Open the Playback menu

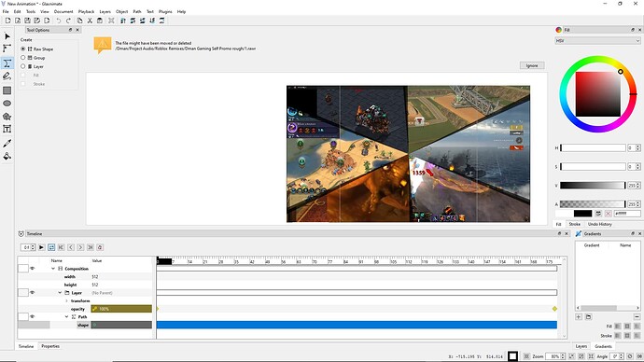tap(86, 11)
